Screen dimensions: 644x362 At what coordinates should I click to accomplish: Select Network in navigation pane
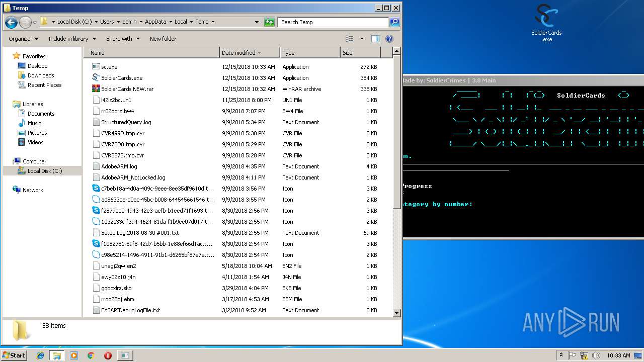pos(33,190)
